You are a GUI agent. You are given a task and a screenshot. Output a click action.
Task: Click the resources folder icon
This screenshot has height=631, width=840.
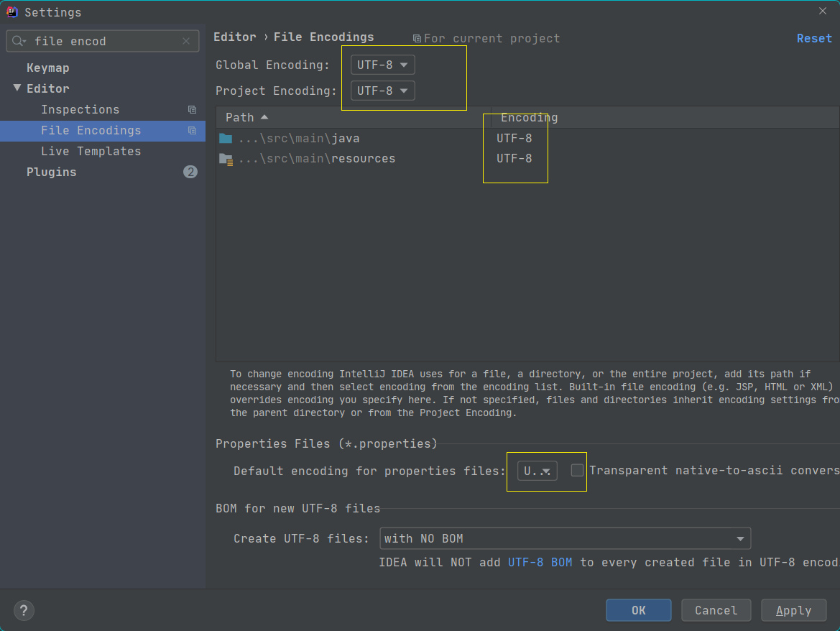click(x=226, y=159)
